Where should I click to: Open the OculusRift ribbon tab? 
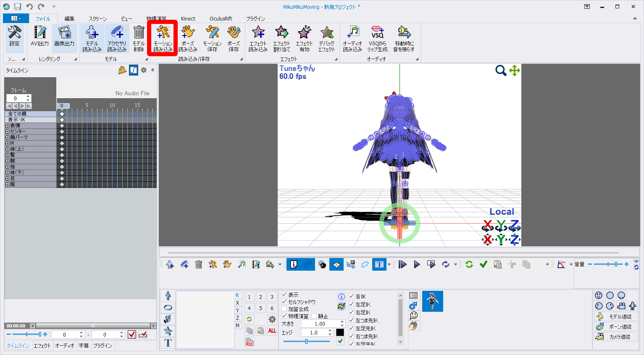pos(221,18)
